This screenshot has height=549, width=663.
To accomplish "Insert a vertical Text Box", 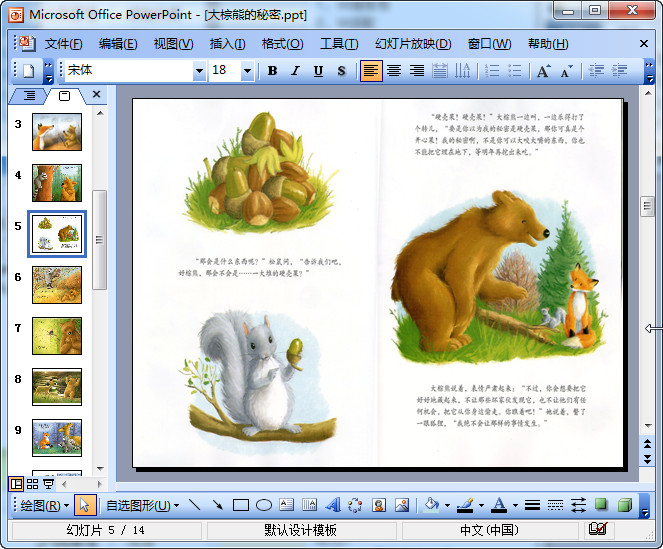I will pyautogui.click(x=309, y=505).
